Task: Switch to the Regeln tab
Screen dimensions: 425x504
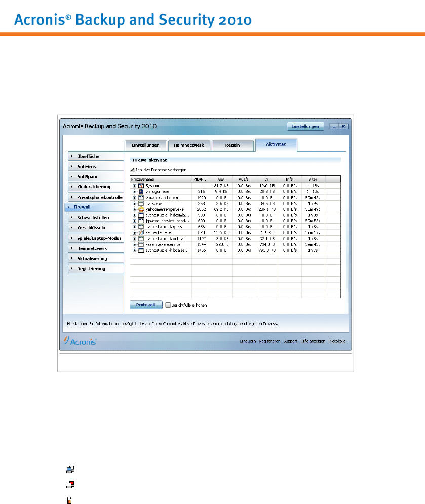Action: [233, 145]
